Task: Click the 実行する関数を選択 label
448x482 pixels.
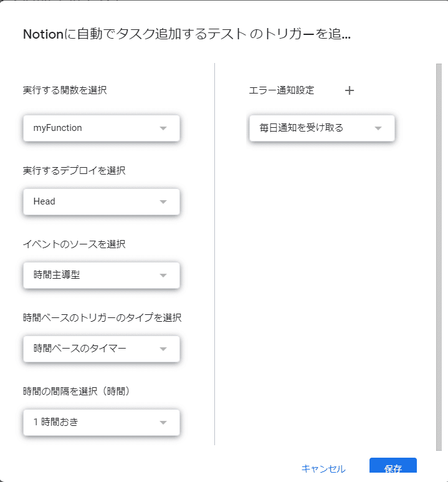Action: [x=65, y=90]
